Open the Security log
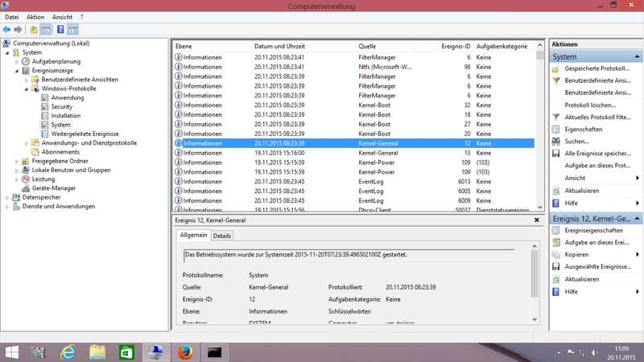Viewport: 644px width, 362px height. (62, 107)
